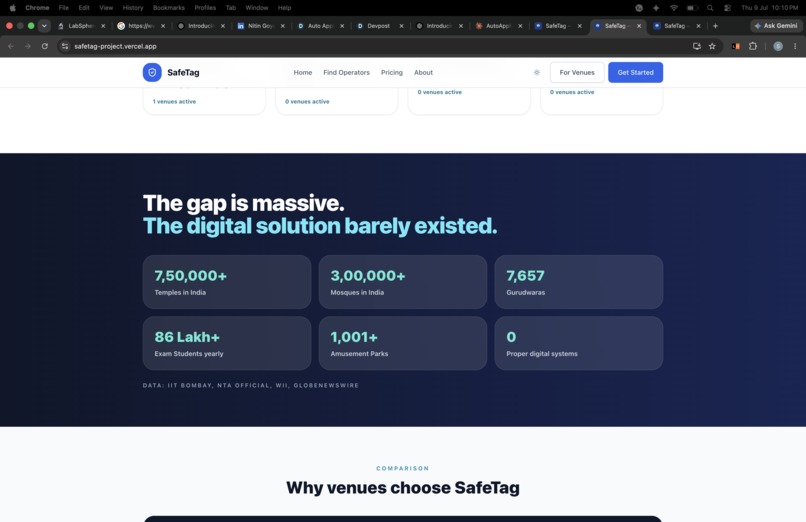The height and width of the screenshot is (522, 806).
Task: Open the About page link
Action: (424, 72)
